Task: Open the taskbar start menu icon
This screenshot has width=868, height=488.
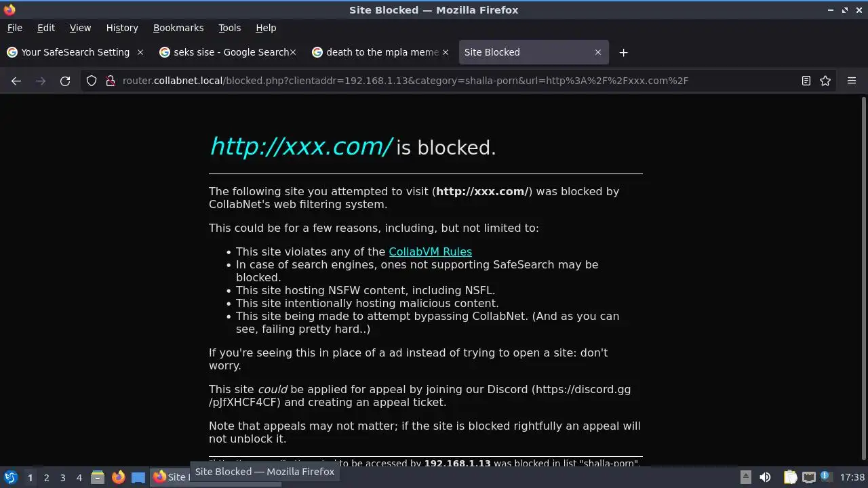Action: point(10,477)
